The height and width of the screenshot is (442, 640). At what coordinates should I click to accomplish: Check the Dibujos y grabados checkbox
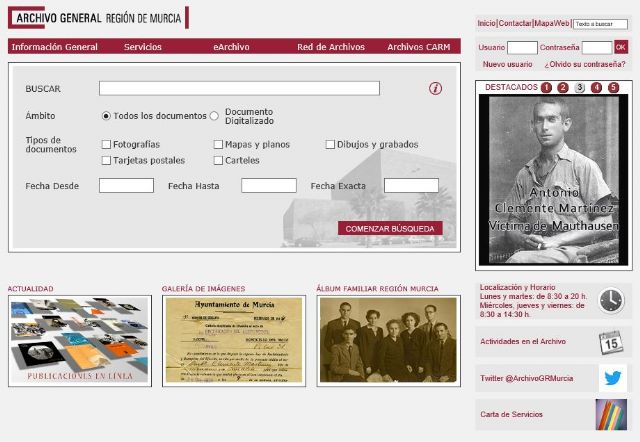coord(330,144)
